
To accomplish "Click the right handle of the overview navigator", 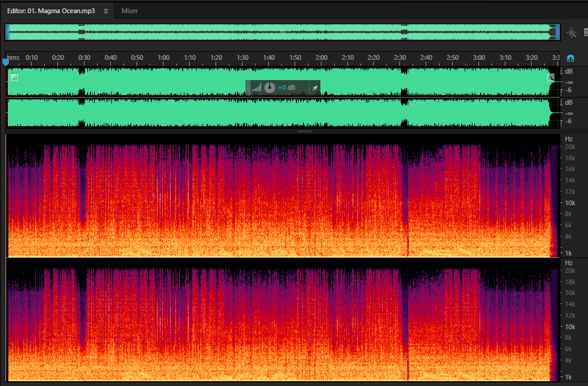I will [x=557, y=32].
